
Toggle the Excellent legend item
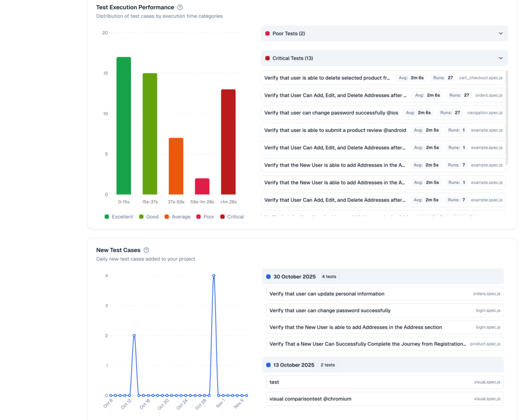pos(118,217)
